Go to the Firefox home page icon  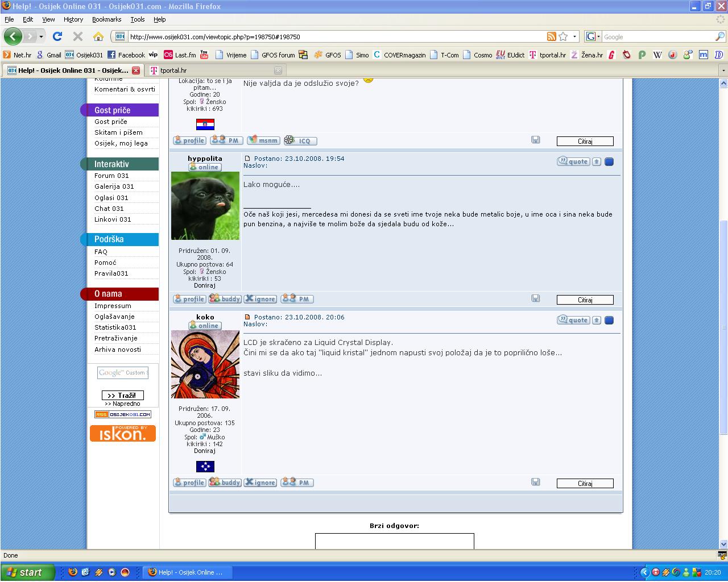pyautogui.click(x=98, y=36)
